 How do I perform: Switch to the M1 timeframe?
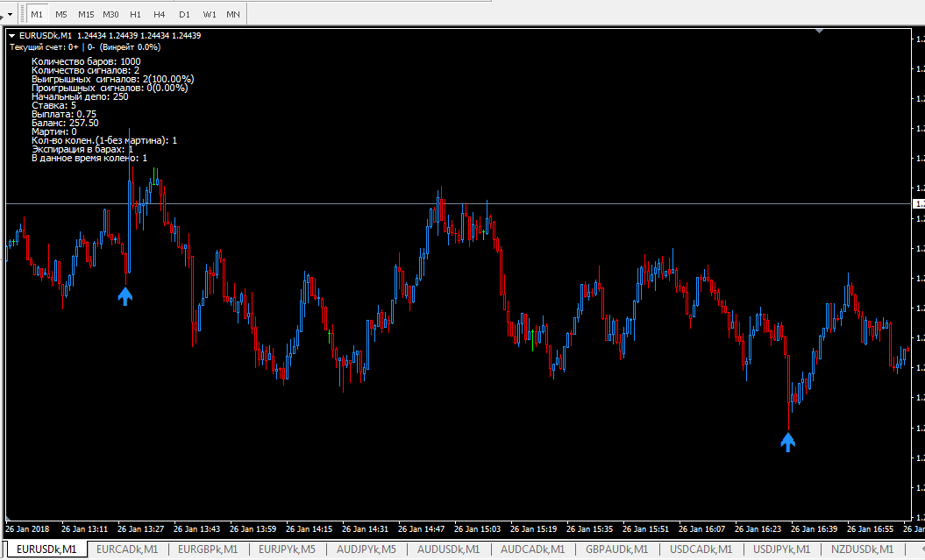coord(37,14)
